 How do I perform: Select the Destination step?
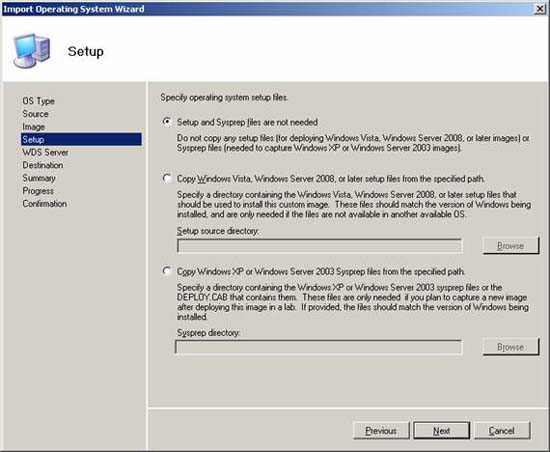tap(43, 165)
